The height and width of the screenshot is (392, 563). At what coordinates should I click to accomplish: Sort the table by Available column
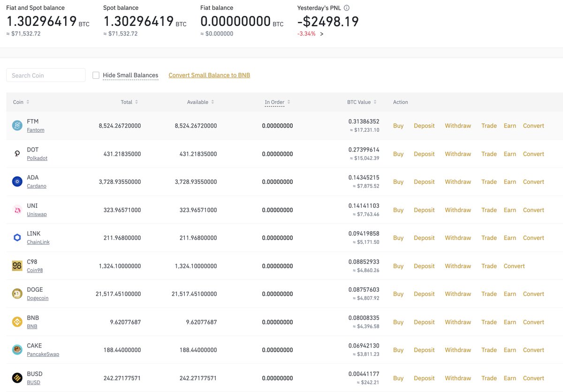(201, 102)
